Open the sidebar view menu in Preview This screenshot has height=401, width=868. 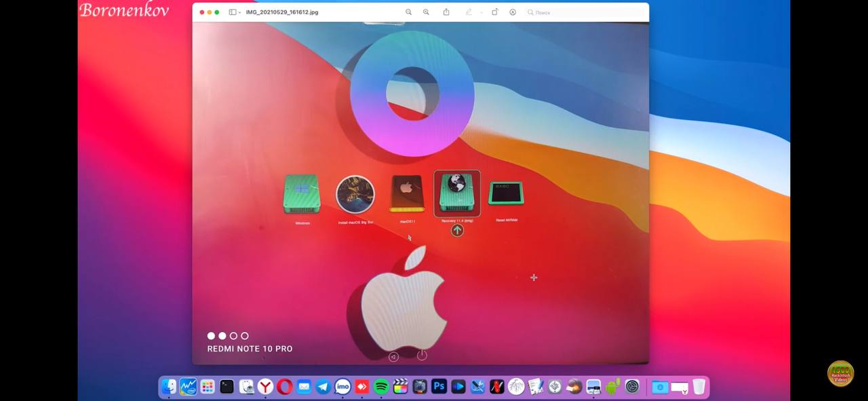(x=239, y=12)
